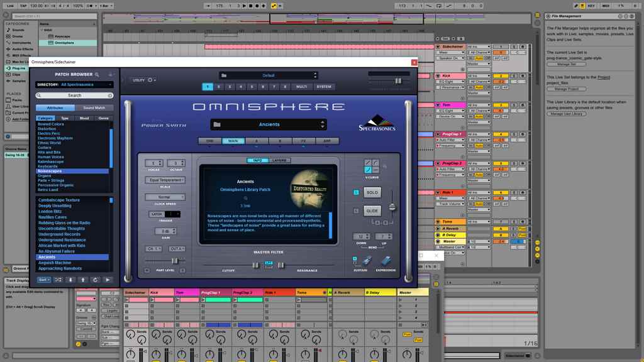Screen dimensions: 644x362
Task: Open the Sounds category in Live's browser
Action: click(18, 30)
